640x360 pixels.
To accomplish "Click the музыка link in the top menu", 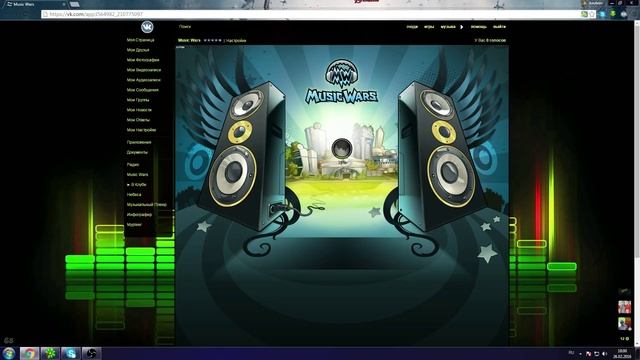I will 448,27.
